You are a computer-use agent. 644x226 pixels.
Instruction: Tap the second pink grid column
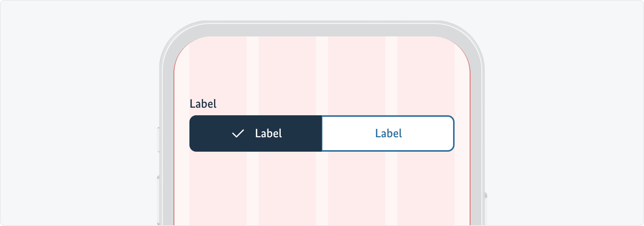click(x=287, y=76)
